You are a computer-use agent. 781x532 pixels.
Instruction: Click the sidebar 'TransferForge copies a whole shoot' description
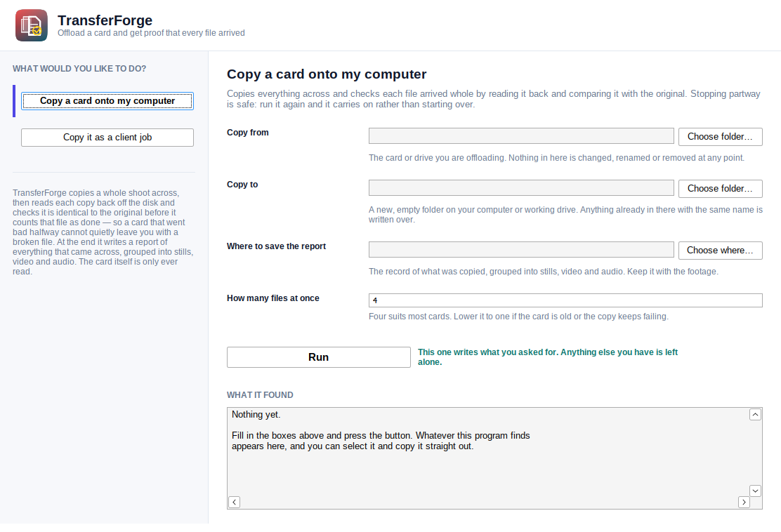[x=103, y=232]
